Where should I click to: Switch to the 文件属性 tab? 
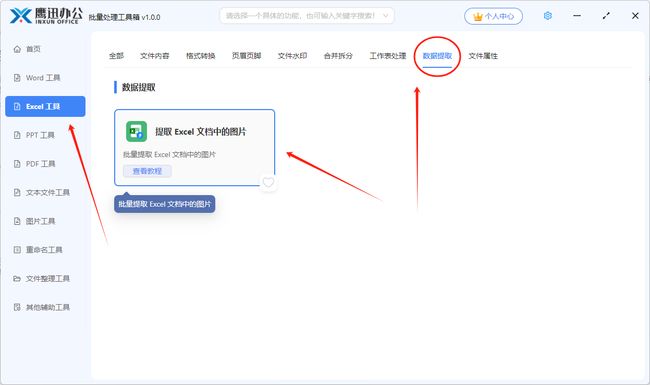(483, 56)
